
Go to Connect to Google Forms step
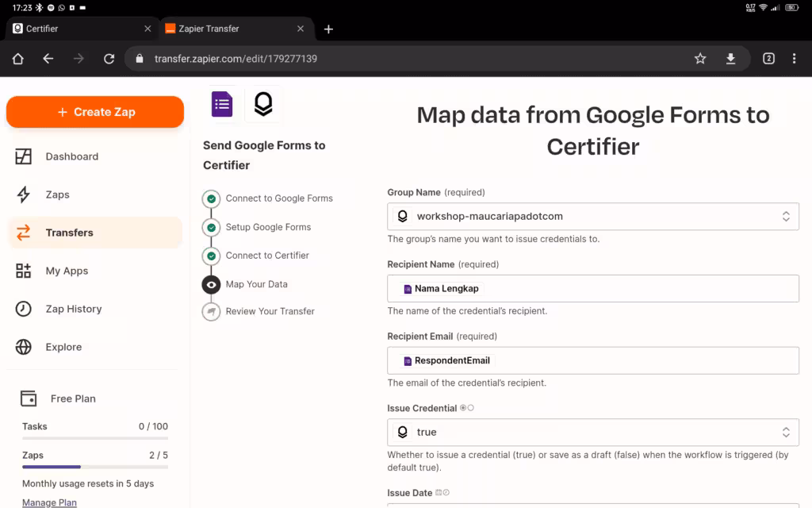click(x=279, y=198)
